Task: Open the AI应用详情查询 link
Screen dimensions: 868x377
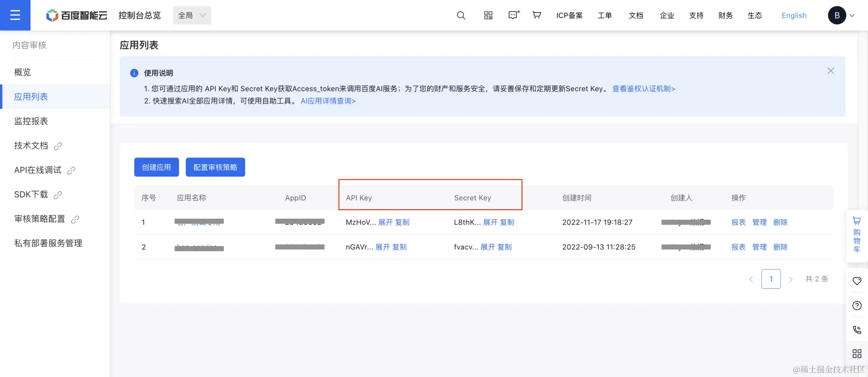Action: pyautogui.click(x=328, y=101)
